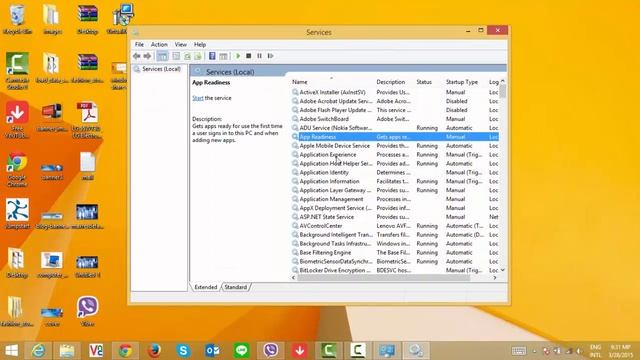This screenshot has width=640, height=360.
Task: Switch to the Standard tab
Action: pos(236,287)
